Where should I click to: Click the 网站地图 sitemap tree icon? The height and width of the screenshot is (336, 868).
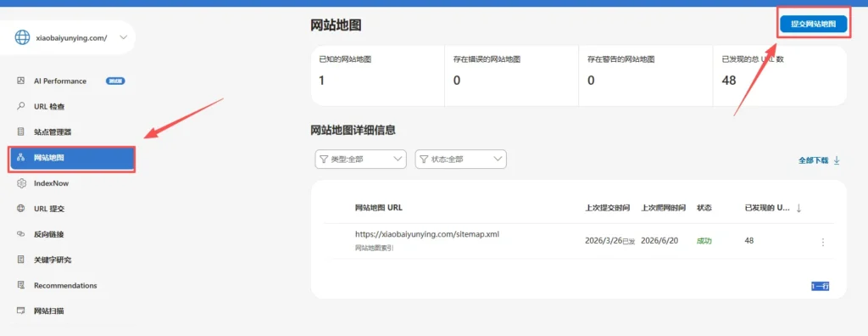[21, 158]
